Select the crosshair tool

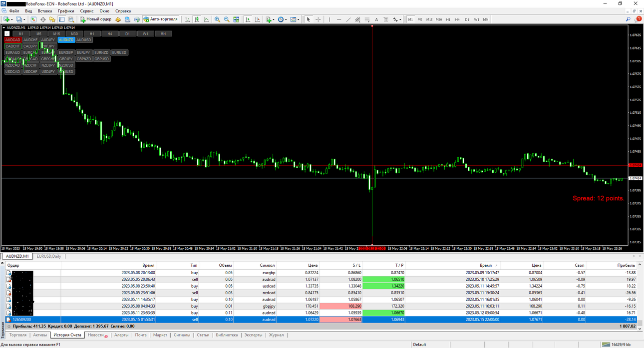click(x=318, y=19)
